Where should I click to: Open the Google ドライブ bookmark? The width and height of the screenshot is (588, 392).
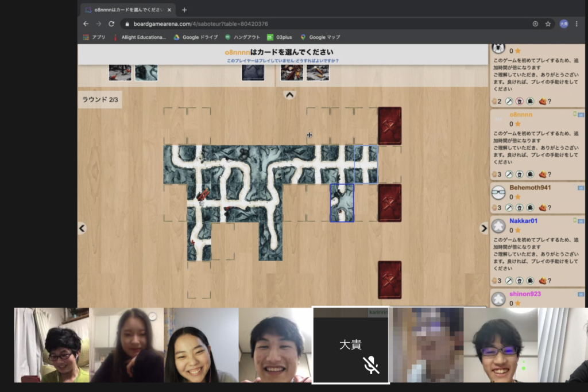tap(196, 37)
